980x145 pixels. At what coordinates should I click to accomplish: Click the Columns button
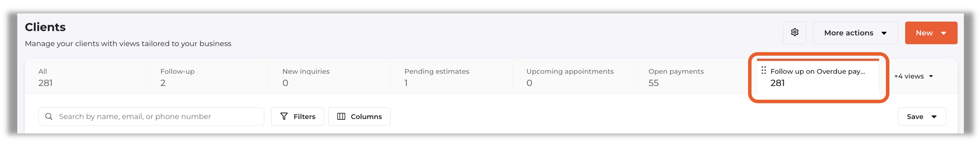(359, 117)
